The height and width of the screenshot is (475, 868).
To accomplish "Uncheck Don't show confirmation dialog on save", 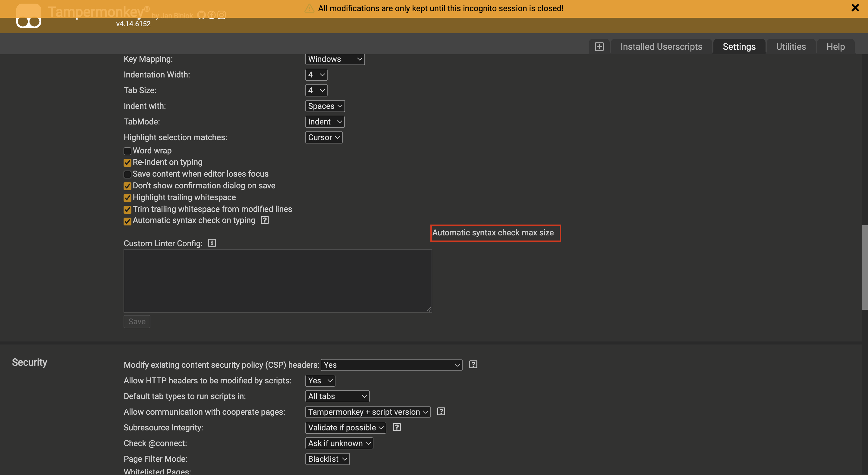I will click(x=127, y=186).
